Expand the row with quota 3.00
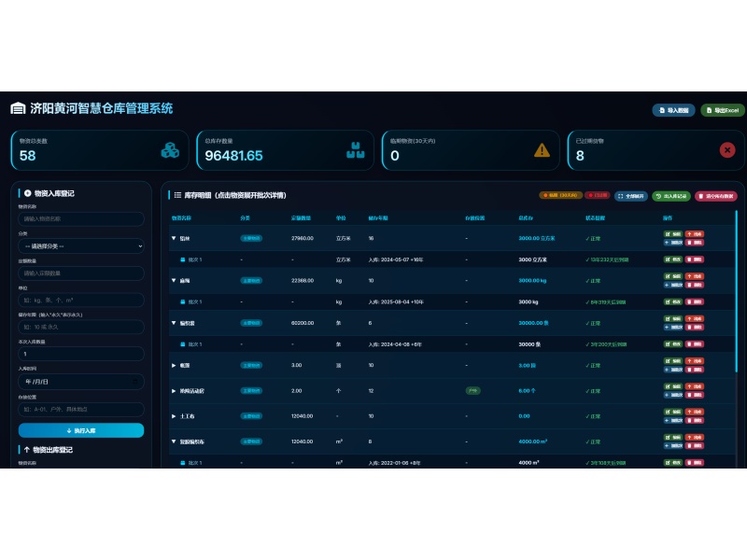Viewport: 747px width, 560px height. pyautogui.click(x=174, y=365)
